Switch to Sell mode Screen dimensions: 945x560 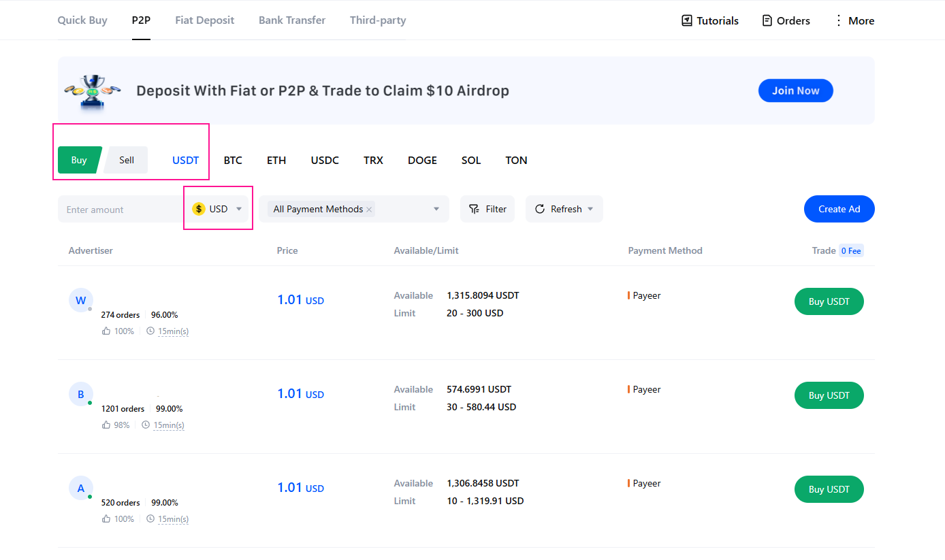127,160
